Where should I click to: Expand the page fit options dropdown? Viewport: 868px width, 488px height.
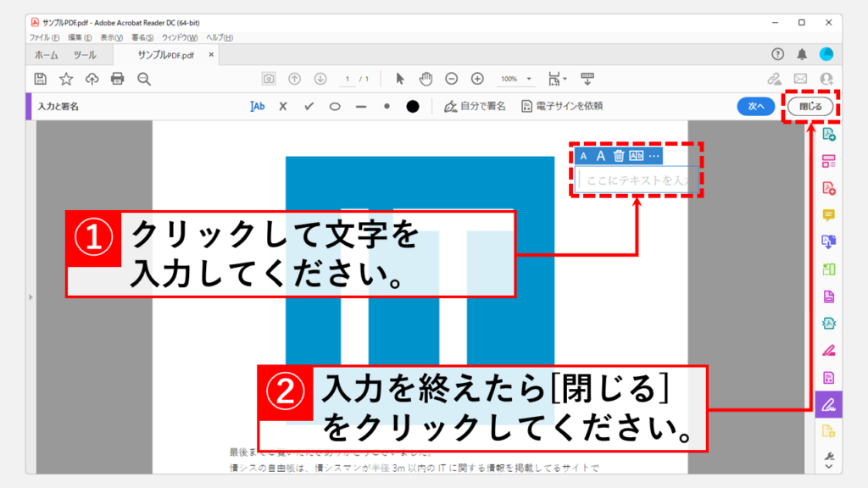557,79
